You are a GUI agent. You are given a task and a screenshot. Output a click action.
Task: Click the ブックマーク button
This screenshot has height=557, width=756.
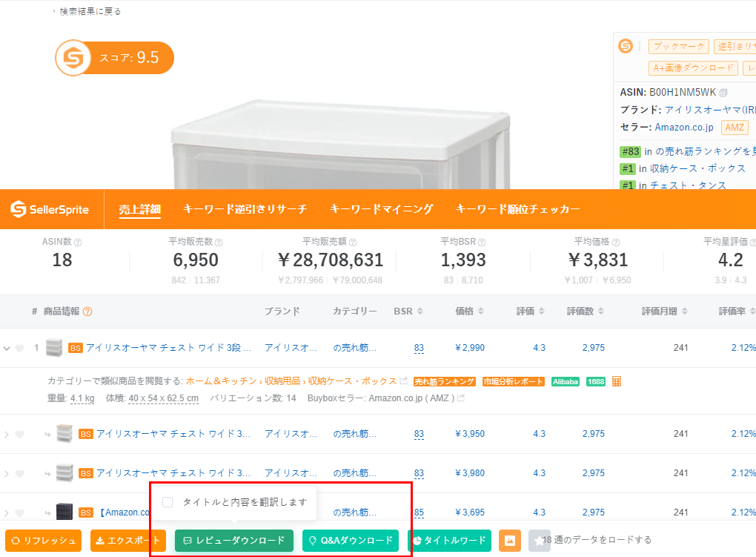tap(679, 46)
